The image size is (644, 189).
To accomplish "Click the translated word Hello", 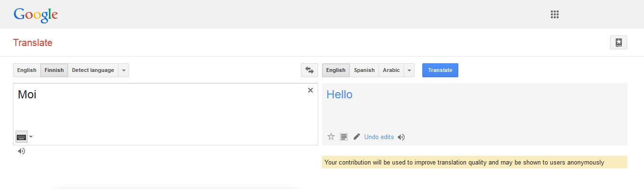I will pos(339,94).
